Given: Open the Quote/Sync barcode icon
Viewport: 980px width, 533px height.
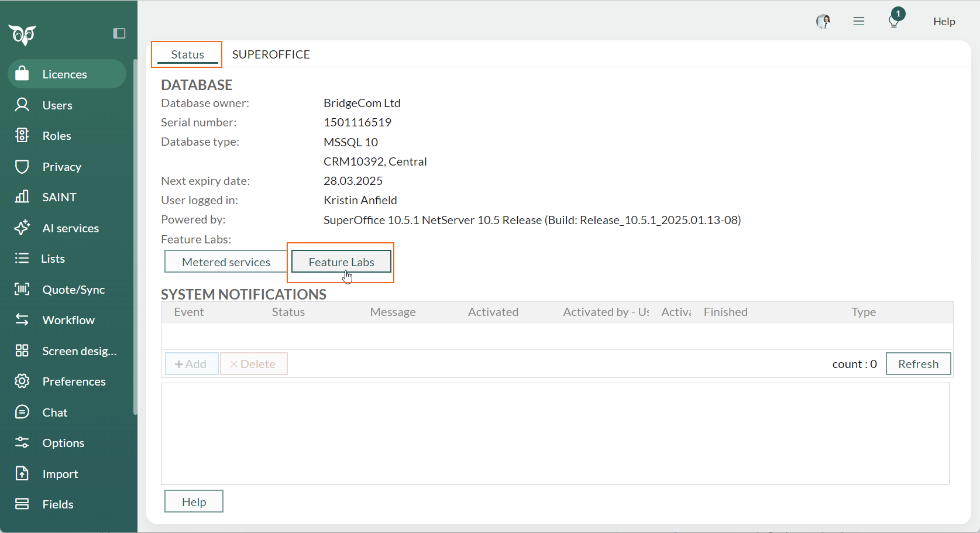Looking at the screenshot, I should [x=22, y=289].
